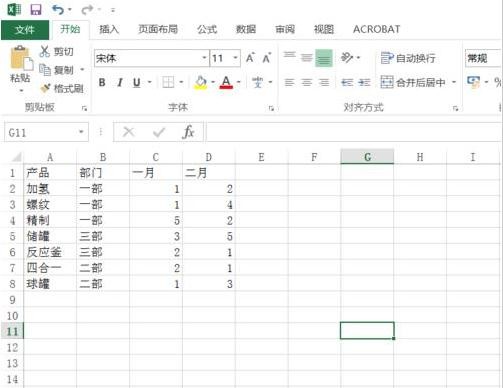
Task: Open the clipboard 剪贴板 dialog launcher
Action: [x=85, y=108]
